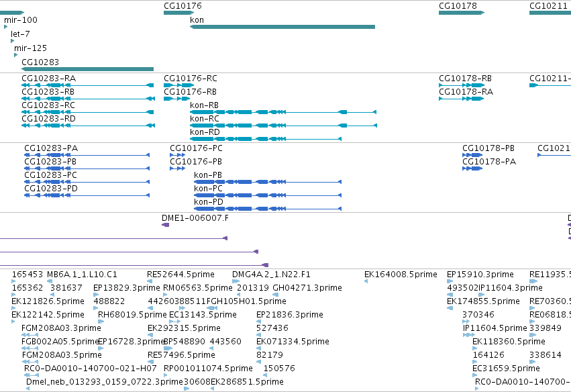Click the 165362 EST label
Image resolution: width=571 pixels, height=392 pixels.
[x=28, y=288]
